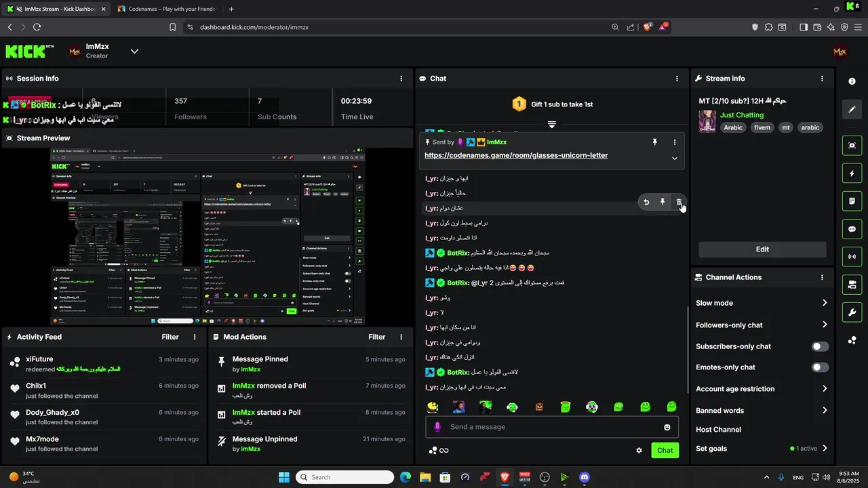Image resolution: width=868 pixels, height=488 pixels.
Task: Toggle Subscribers-only chat switch
Action: (x=820, y=346)
